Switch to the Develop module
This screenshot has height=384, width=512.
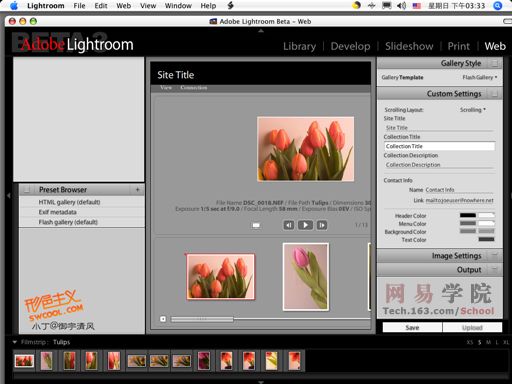[350, 46]
